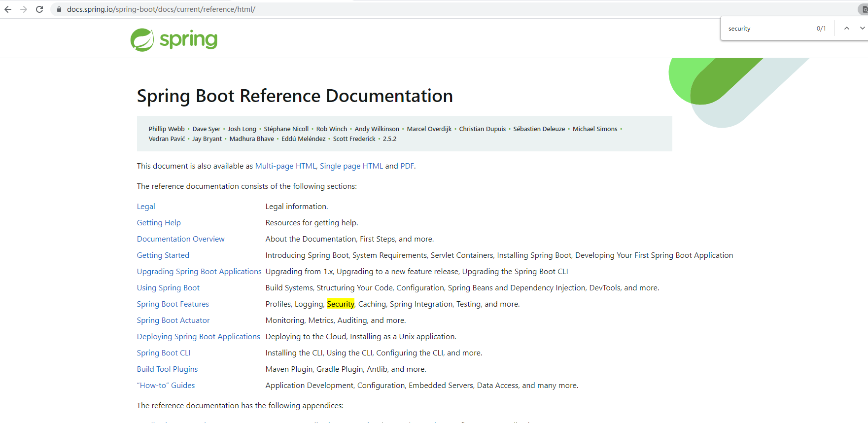The width and height of the screenshot is (868, 423).
Task: Click the 'Legal information.' description
Action: pyautogui.click(x=297, y=207)
